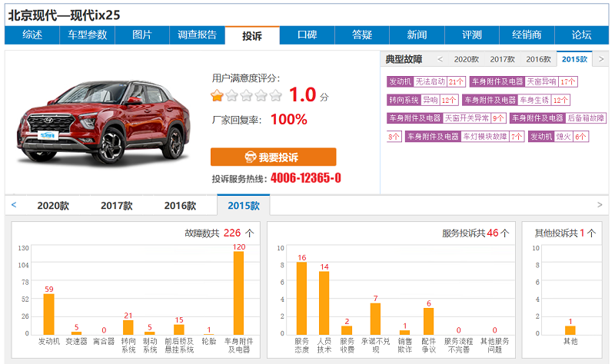615x364 pixels.
Task: Go to the 口碑 tab
Action: tap(307, 35)
